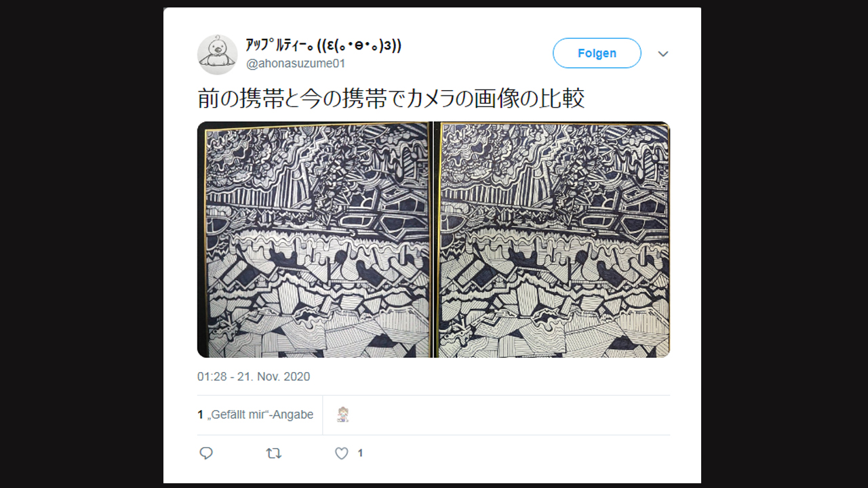Image resolution: width=868 pixels, height=488 pixels.
Task: Click the emoticon portion of the display name
Action: [x=354, y=46]
